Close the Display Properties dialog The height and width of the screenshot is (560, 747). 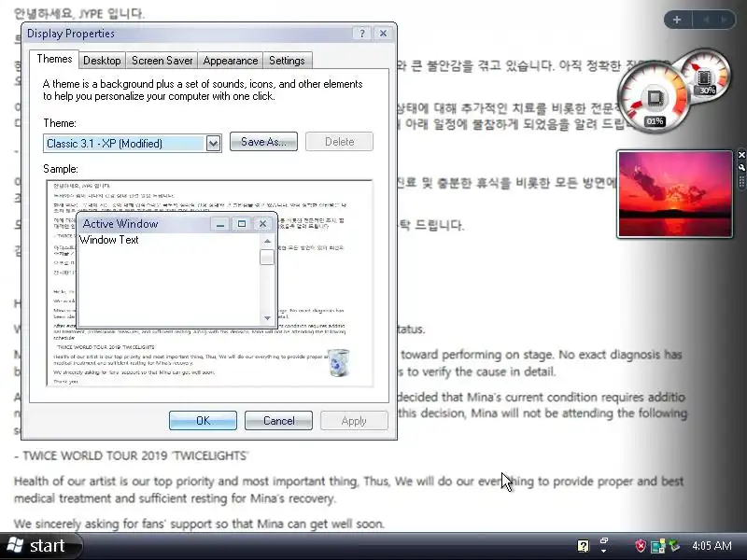tap(383, 34)
